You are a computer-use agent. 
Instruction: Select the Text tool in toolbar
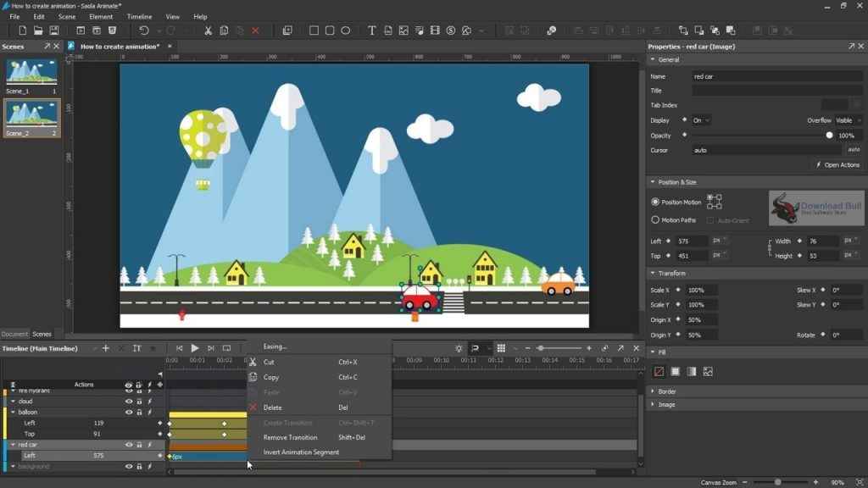[x=371, y=30]
